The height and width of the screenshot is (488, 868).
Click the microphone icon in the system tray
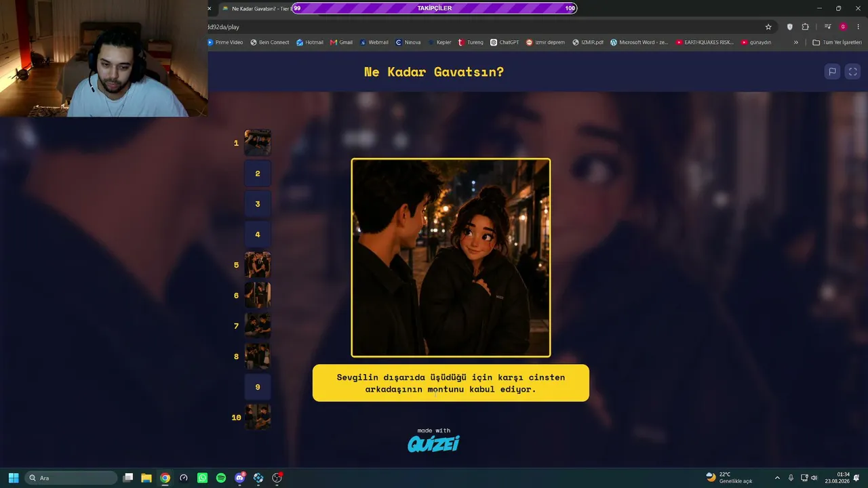tap(791, 478)
